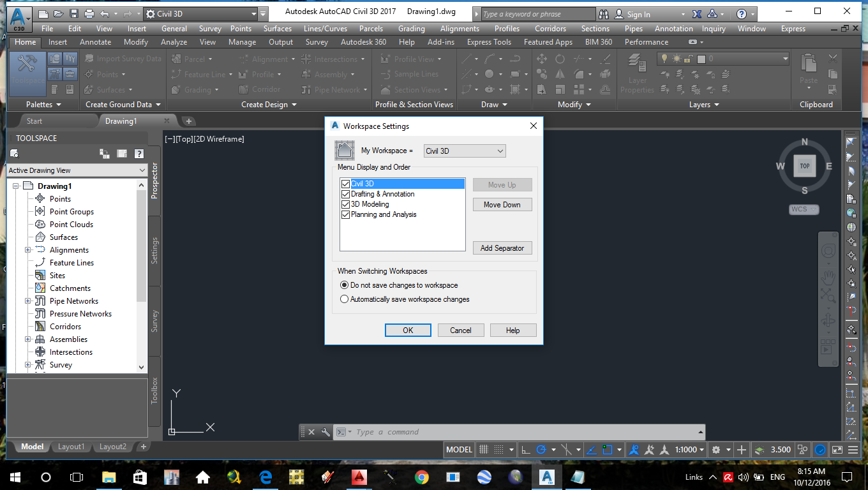Select 'Automatically save workspace changes' option
Screen dimensions: 868x490
tap(345, 299)
